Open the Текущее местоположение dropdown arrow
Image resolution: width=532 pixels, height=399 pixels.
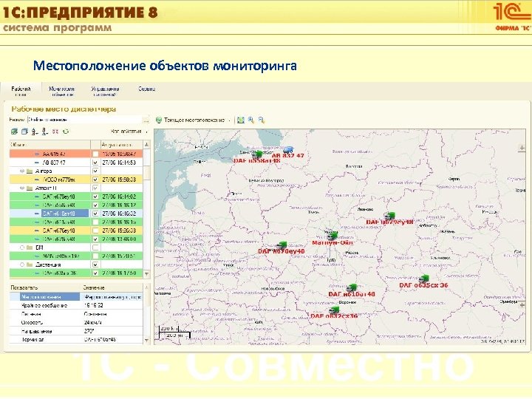point(230,120)
